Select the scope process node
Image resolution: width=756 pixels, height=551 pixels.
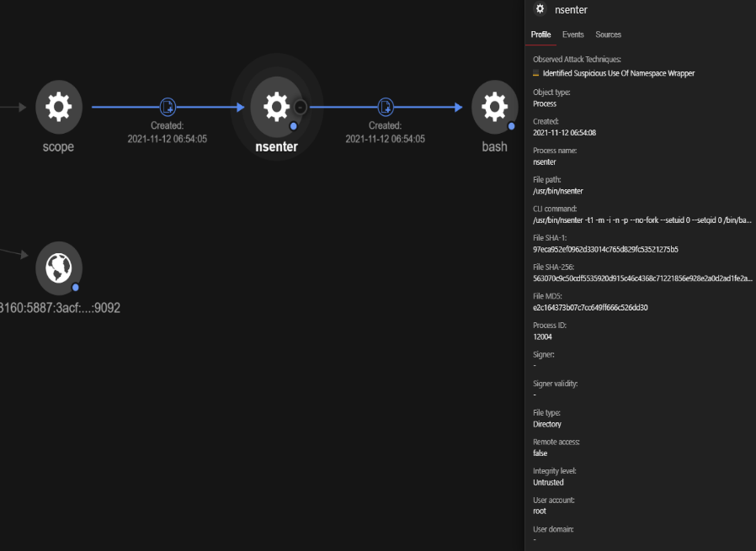(59, 107)
